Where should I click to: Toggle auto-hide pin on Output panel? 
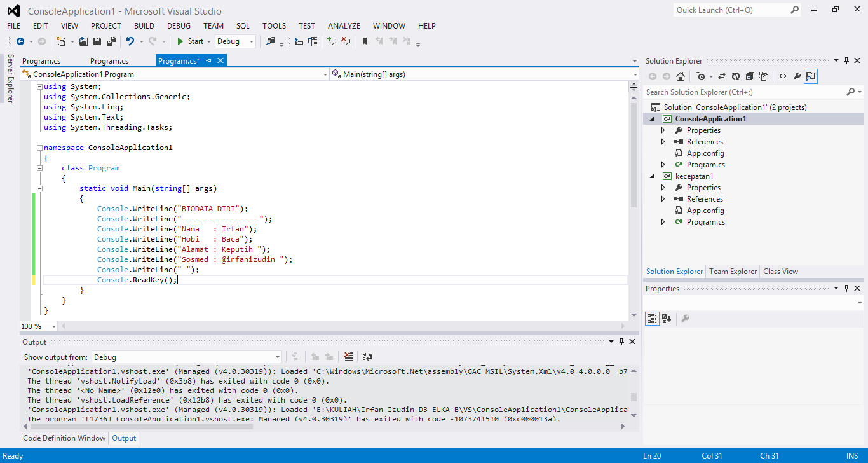point(621,342)
